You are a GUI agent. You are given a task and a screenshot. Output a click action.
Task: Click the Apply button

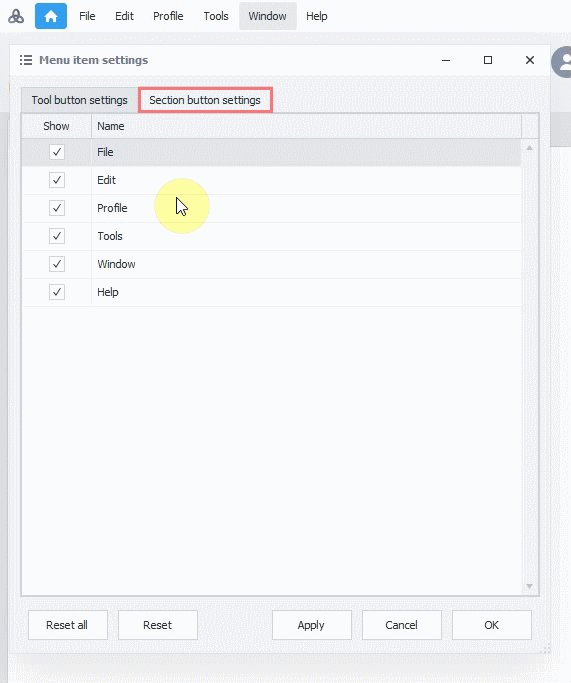click(x=311, y=625)
